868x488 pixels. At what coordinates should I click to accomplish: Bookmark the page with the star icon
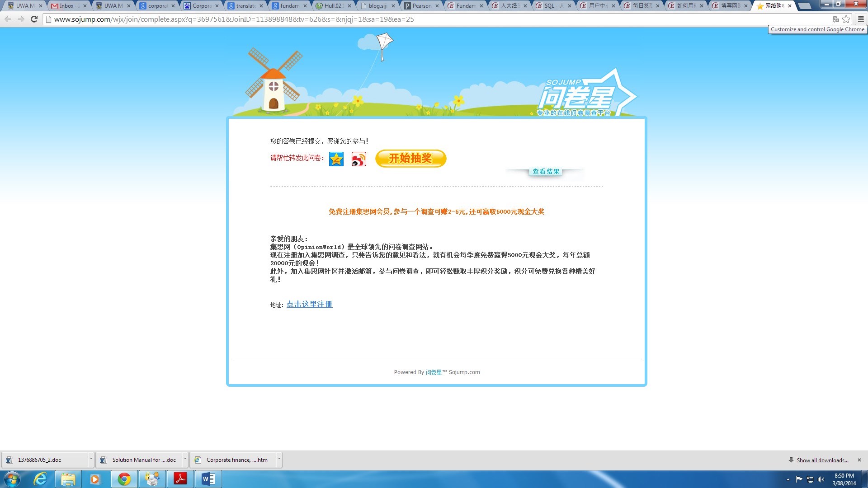click(846, 19)
